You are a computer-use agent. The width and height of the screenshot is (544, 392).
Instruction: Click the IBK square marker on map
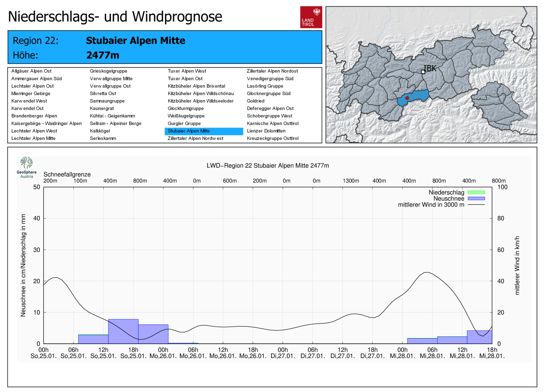click(423, 72)
